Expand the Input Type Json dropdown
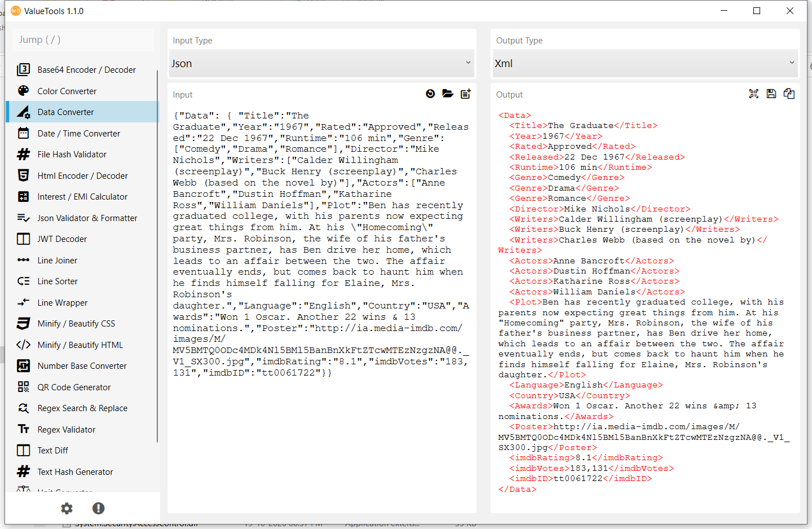The image size is (812, 529). coord(322,63)
